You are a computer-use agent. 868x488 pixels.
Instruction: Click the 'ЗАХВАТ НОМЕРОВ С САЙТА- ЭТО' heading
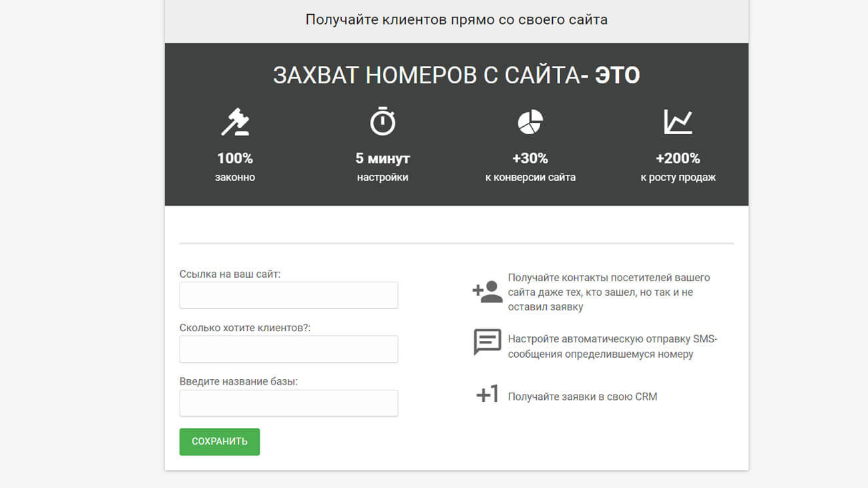456,75
